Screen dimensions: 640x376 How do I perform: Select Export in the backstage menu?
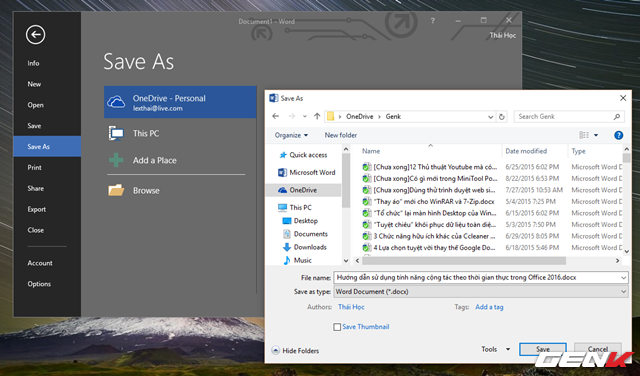37,209
